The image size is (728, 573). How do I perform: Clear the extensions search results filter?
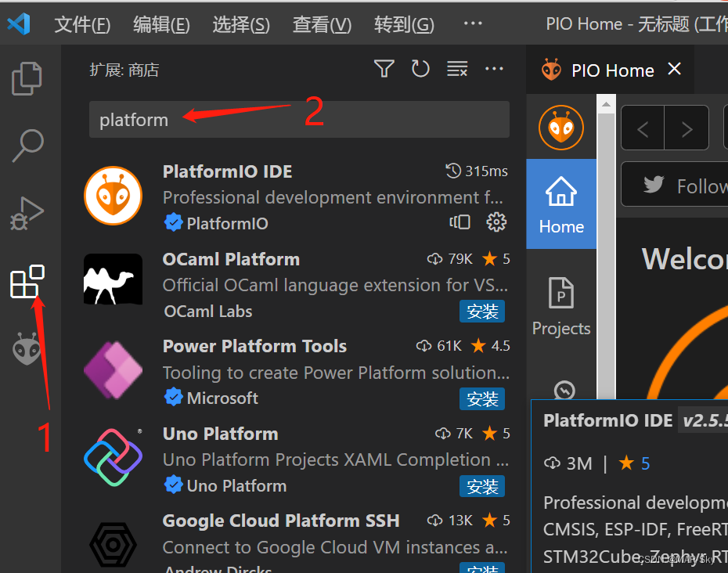click(x=457, y=69)
